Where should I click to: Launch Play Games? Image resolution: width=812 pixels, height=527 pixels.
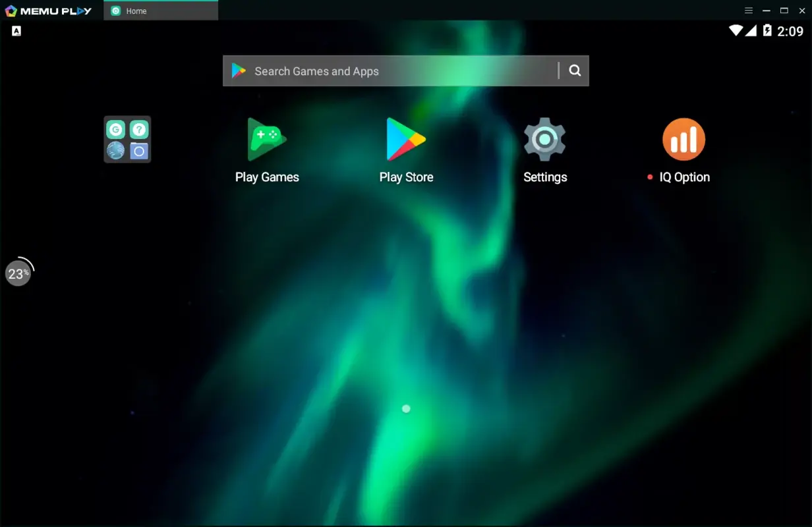266,139
